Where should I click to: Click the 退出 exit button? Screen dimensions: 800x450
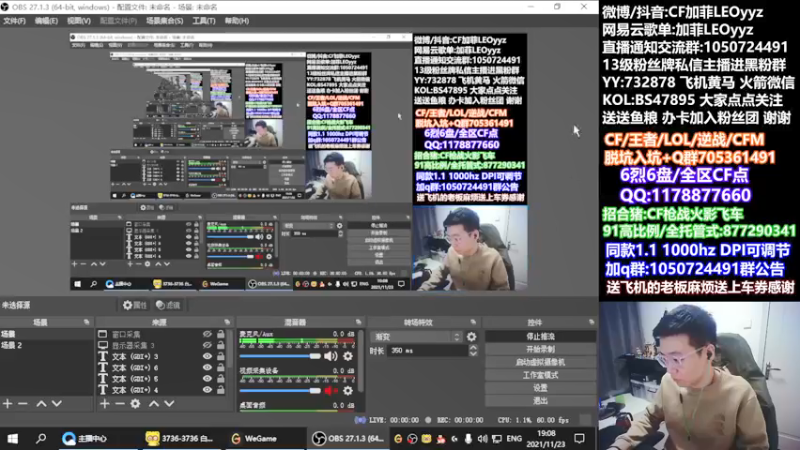coord(540,401)
